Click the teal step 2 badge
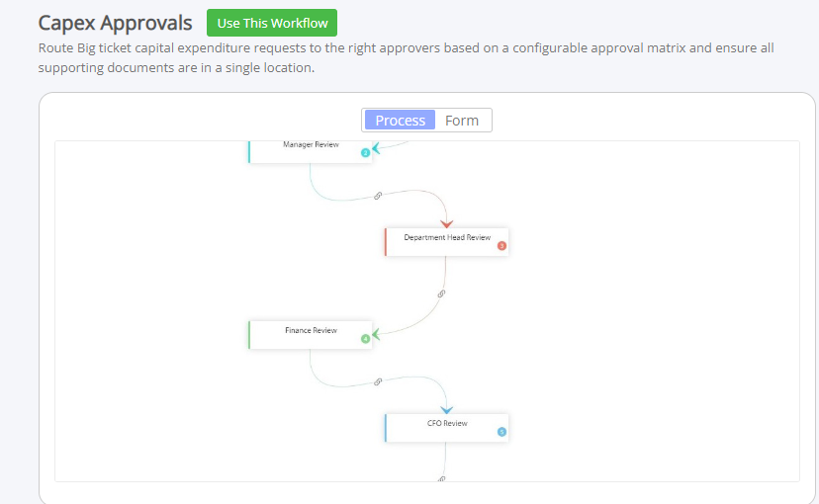 [366, 153]
